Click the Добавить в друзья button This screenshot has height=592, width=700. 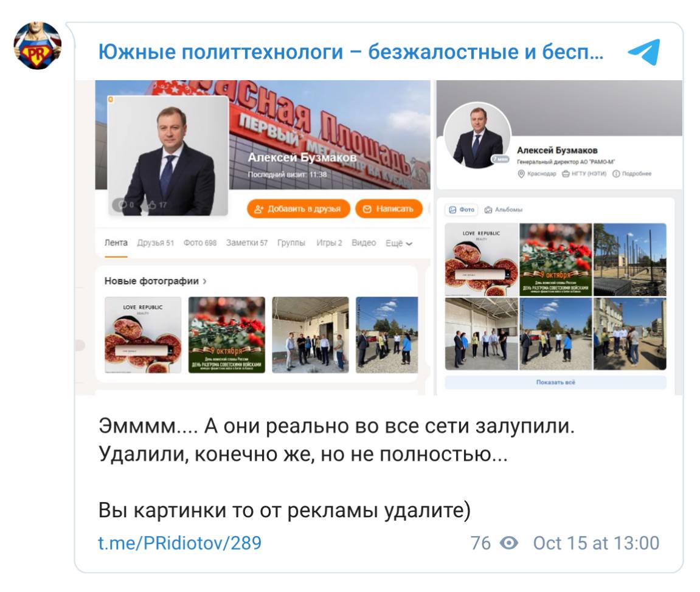pyautogui.click(x=298, y=209)
